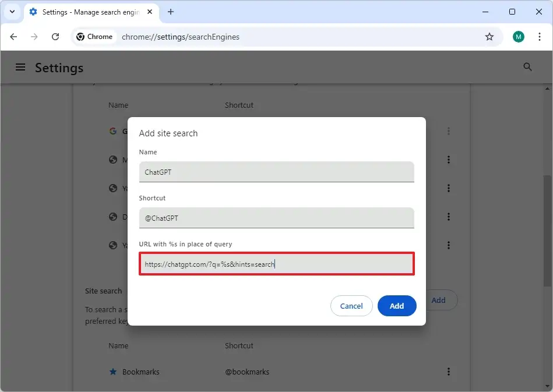Click the Add button to save ChatGPT search
The width and height of the screenshot is (553, 392).
(x=397, y=305)
